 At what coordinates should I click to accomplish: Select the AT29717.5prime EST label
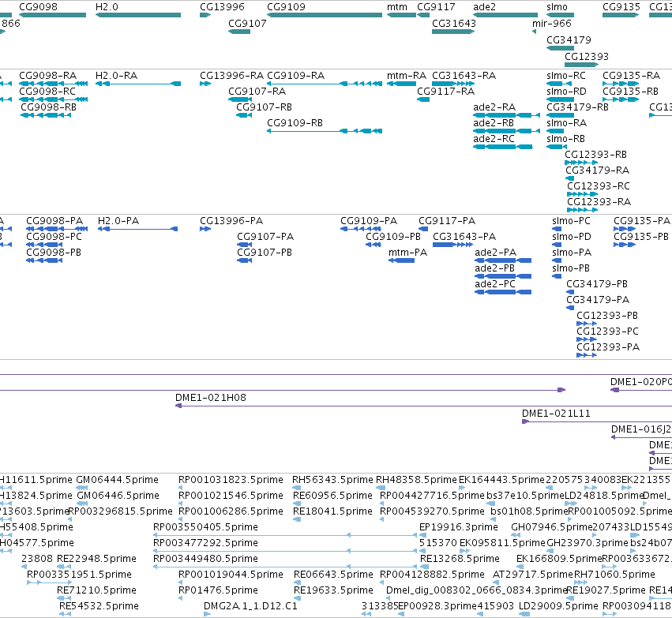point(533,575)
